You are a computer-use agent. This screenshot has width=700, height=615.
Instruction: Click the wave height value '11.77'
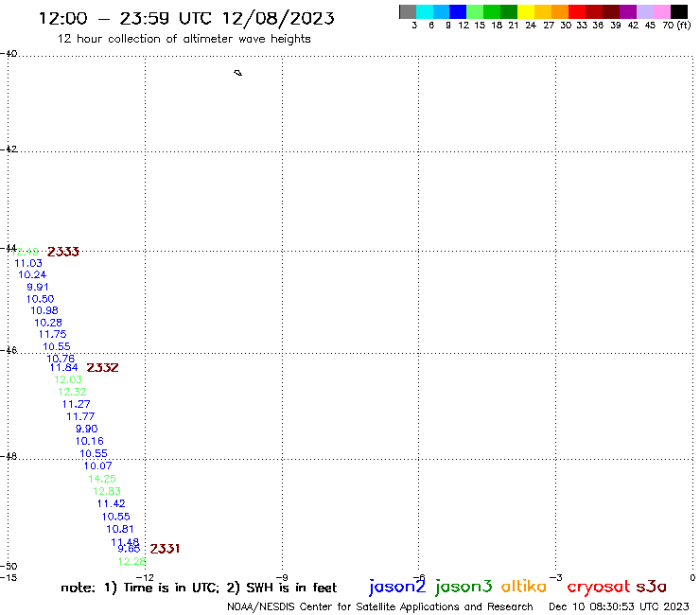point(80,416)
